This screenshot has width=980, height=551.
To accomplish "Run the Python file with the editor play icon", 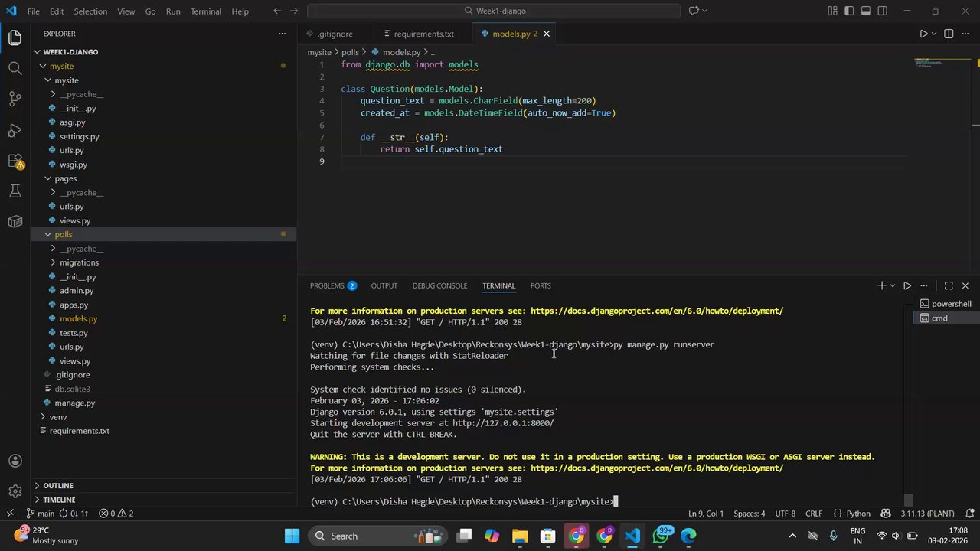I will point(923,34).
